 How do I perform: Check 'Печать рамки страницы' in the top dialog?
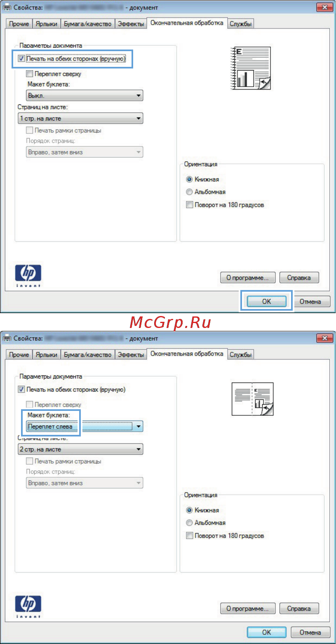(x=29, y=130)
